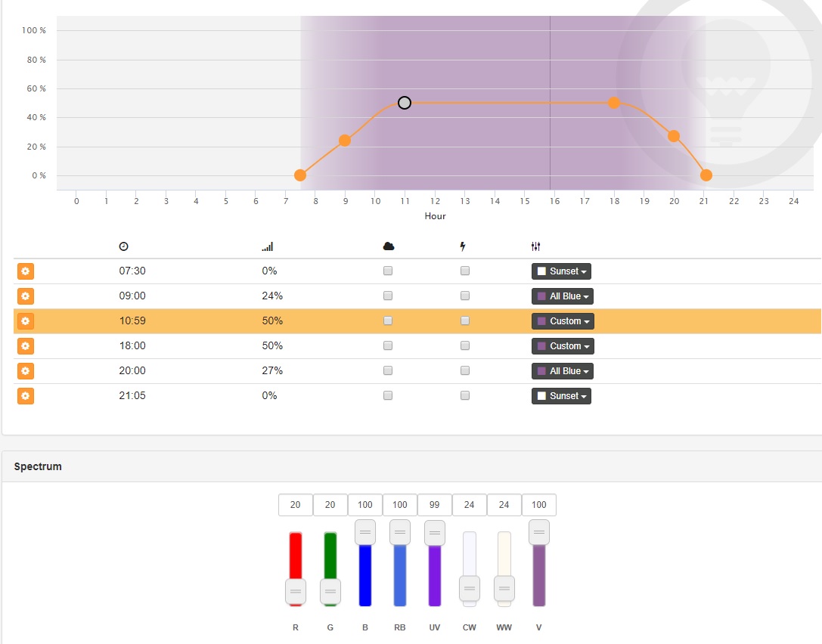Viewport: 822px width, 644px height.
Task: Click the gear icon on highlighted 10:59 row
Action: (26, 321)
